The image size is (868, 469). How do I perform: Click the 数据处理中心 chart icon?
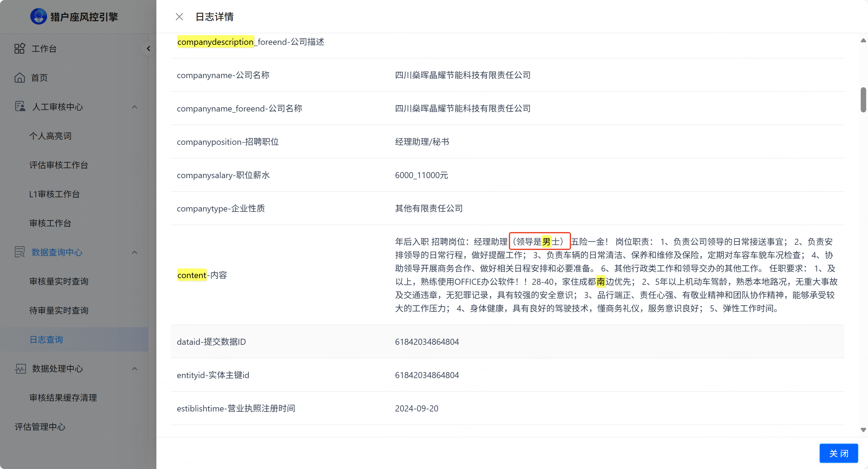(x=20, y=368)
